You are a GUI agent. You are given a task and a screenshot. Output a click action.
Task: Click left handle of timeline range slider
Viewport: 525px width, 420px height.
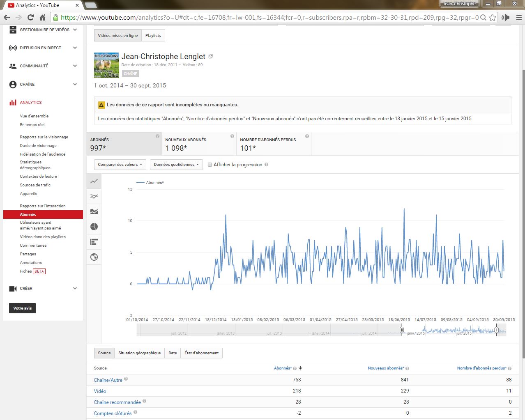[402, 330]
